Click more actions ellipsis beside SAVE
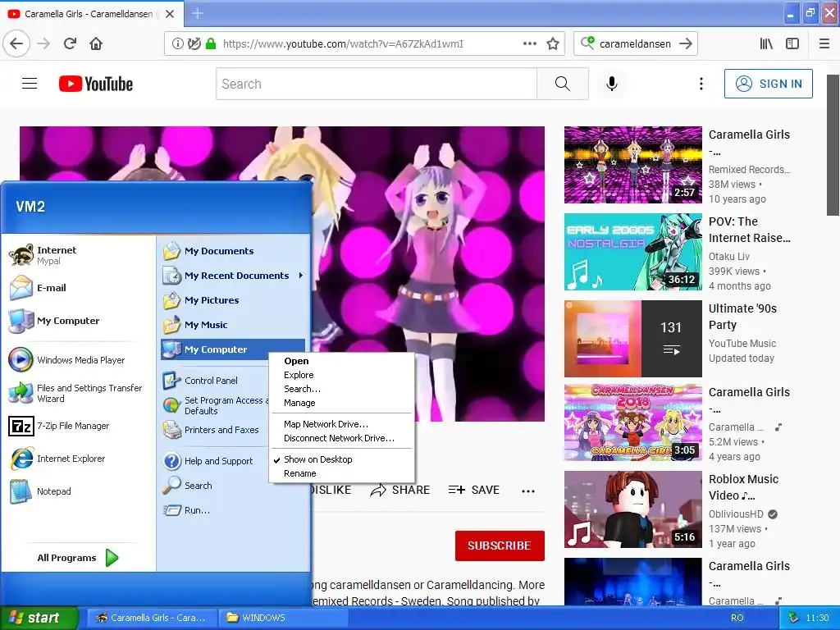This screenshot has width=840, height=630. [x=527, y=491]
